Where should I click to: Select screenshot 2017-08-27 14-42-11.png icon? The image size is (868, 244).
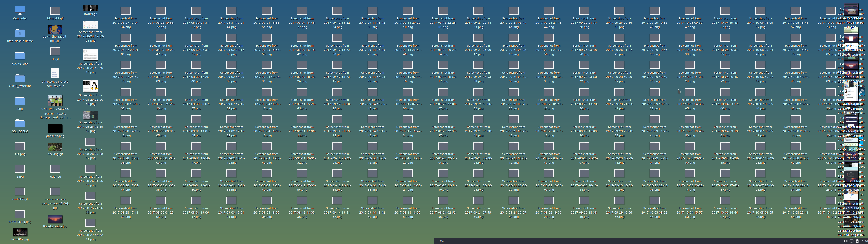(90, 223)
